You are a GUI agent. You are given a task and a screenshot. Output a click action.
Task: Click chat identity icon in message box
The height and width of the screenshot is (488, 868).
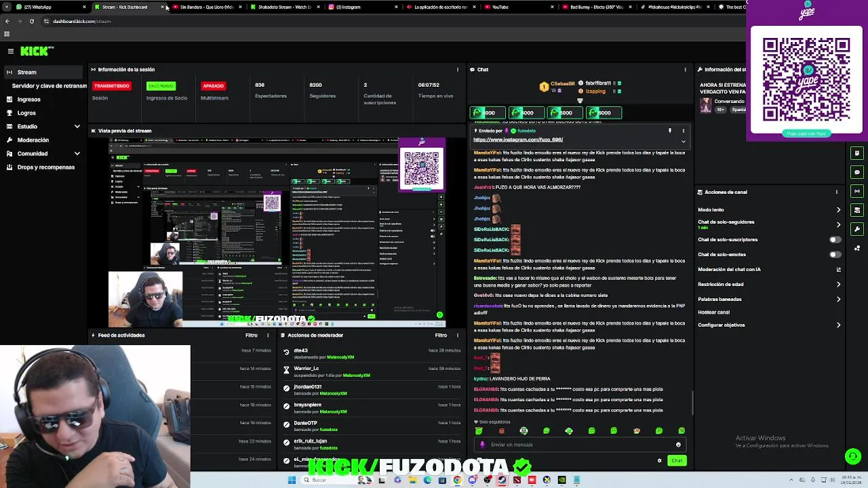[482, 445]
